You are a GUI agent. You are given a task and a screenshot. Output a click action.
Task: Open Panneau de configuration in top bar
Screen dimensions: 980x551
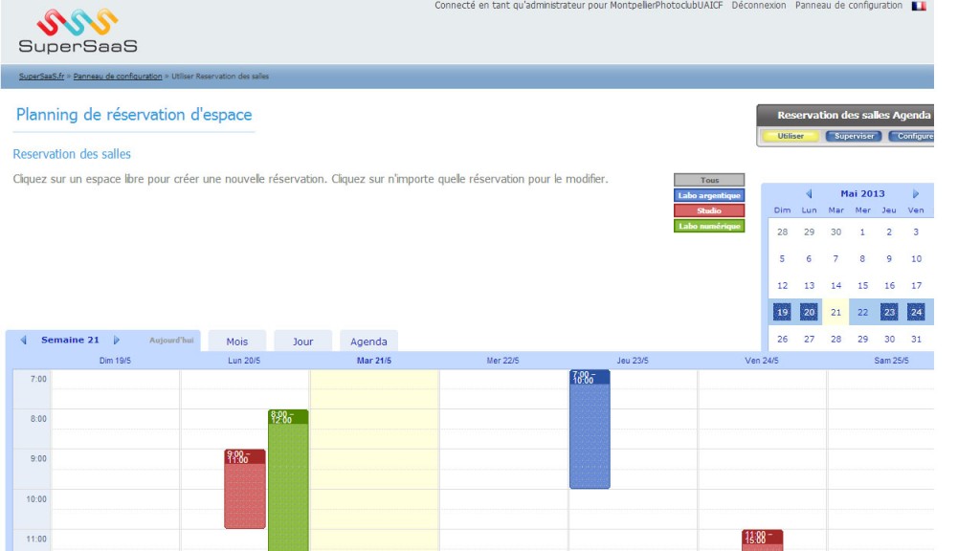coord(849,6)
